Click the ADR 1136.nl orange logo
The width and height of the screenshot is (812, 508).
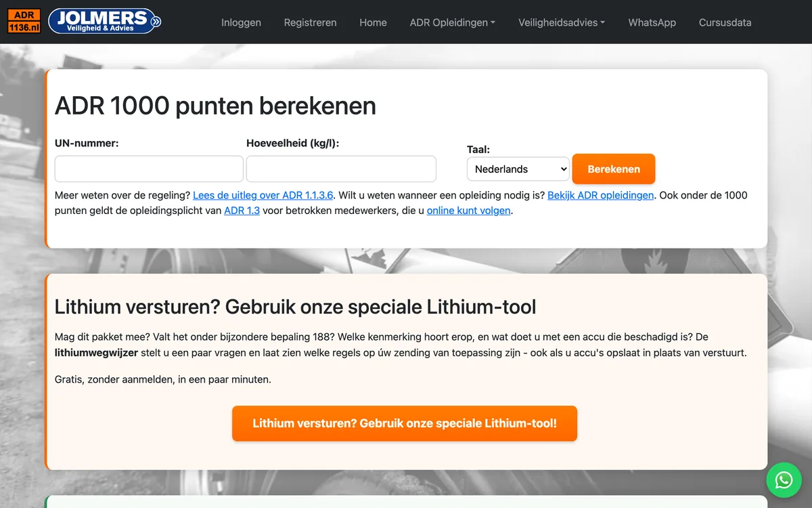tap(24, 22)
